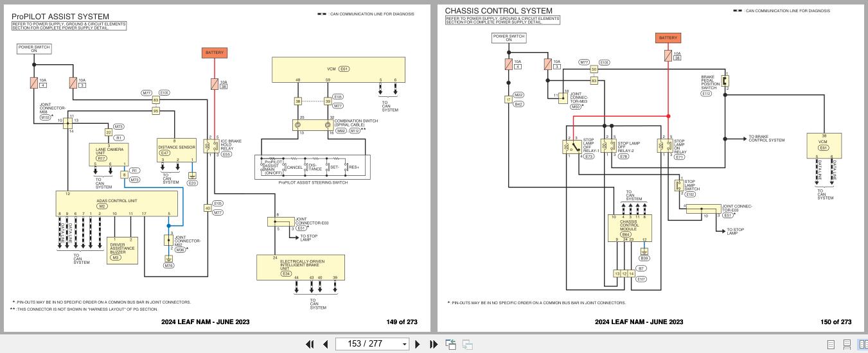
Task: Click STOP LAMP OFF RELAY-1 label
Action: coord(592,146)
